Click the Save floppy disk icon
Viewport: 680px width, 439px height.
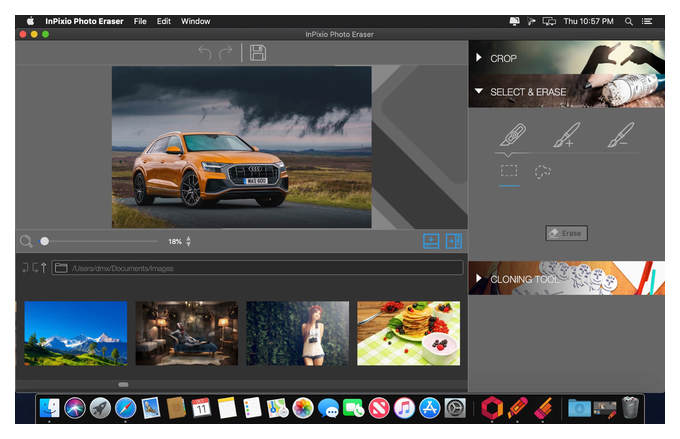coord(258,53)
